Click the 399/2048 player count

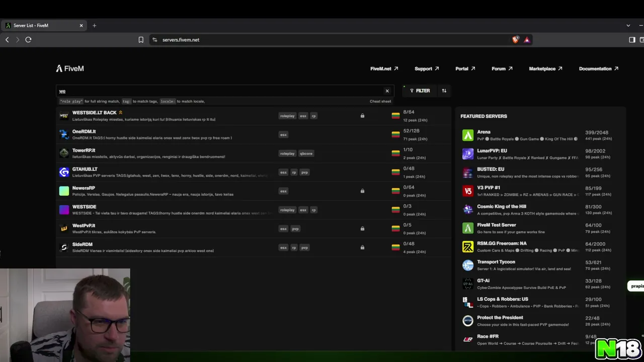(597, 133)
